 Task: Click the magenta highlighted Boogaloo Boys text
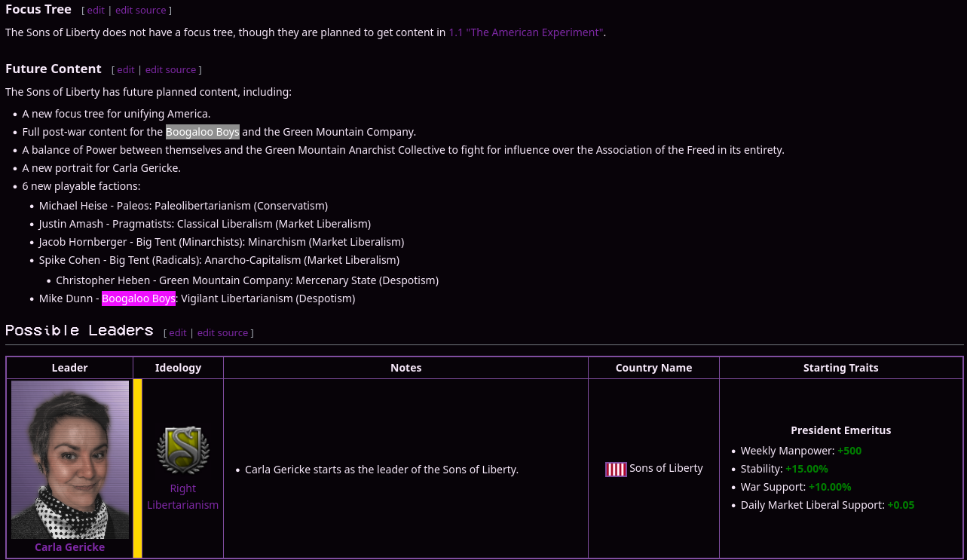pyautogui.click(x=139, y=298)
